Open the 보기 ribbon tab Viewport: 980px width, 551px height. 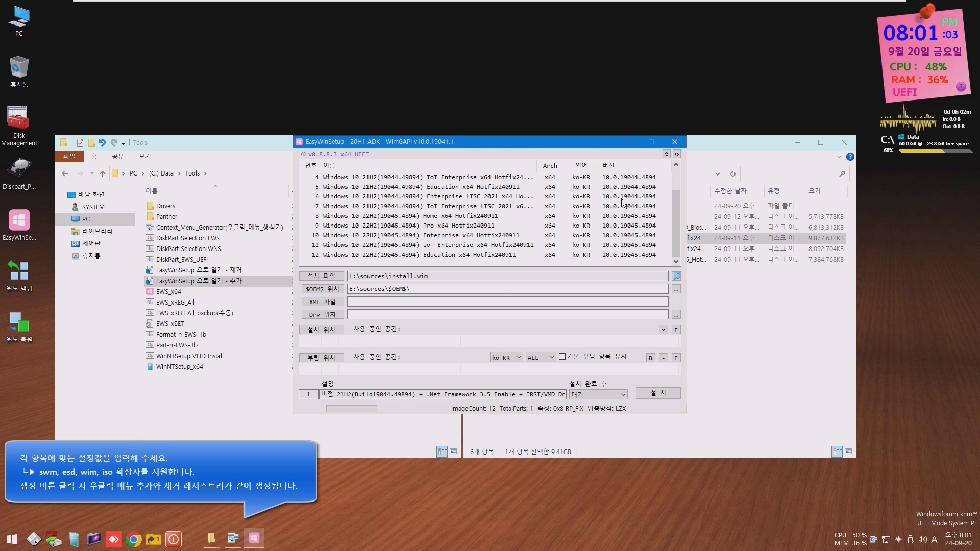pyautogui.click(x=145, y=156)
